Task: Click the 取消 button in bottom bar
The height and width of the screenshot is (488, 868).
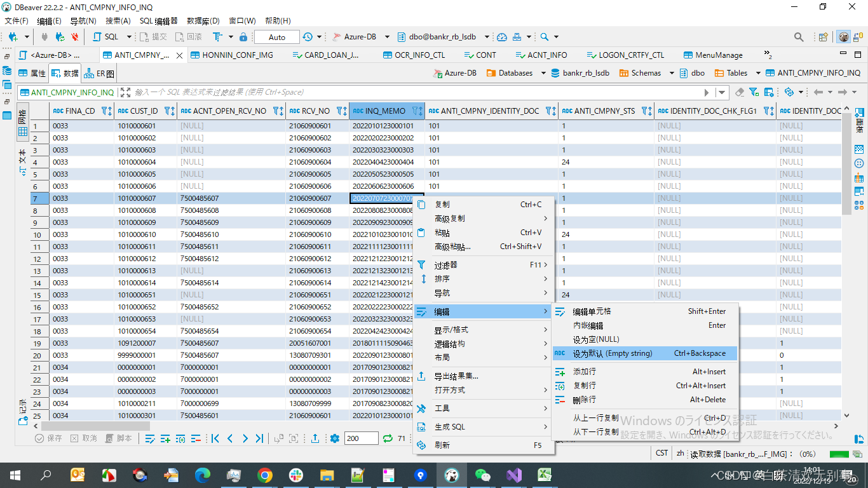Action: point(84,438)
